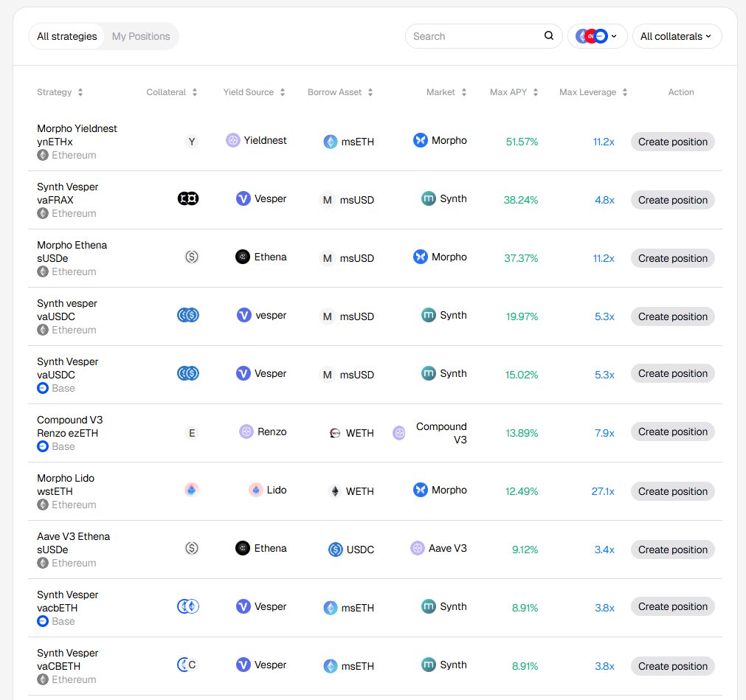Click wstETH collateral icon in Lido row

click(191, 490)
